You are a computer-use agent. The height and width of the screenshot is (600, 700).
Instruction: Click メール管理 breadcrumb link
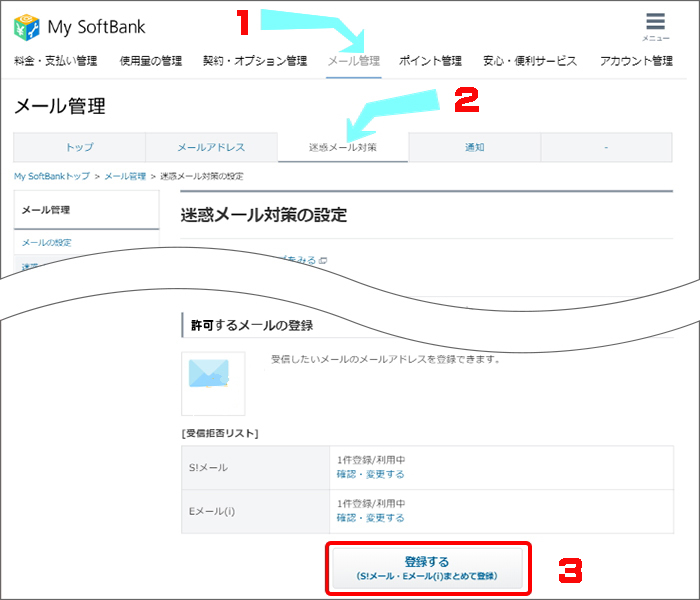[x=126, y=177]
